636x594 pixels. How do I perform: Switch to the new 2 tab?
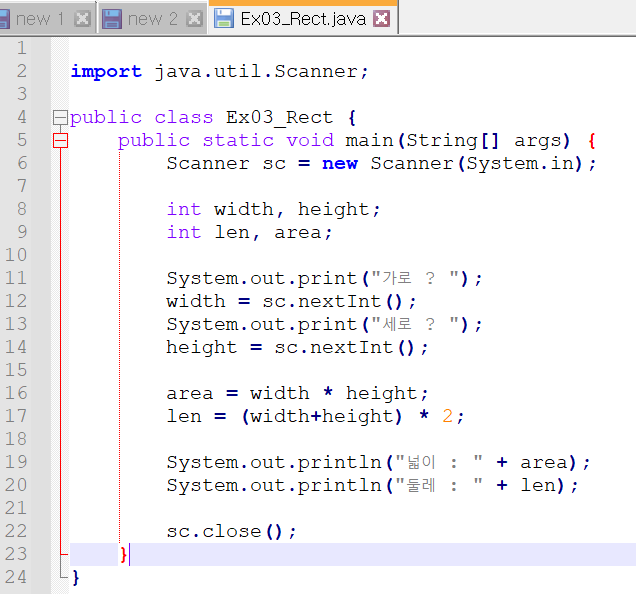(x=153, y=19)
